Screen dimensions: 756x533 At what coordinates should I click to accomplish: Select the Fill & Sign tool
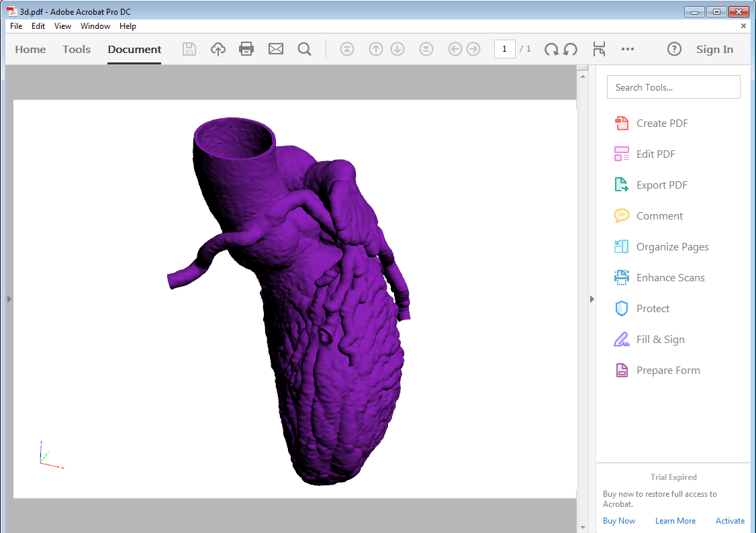click(x=661, y=339)
